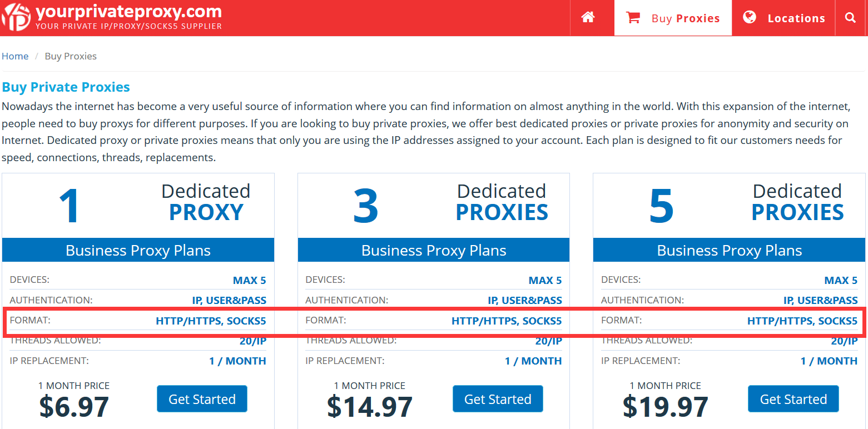
Task: Click Get Started for the 1 Dedicated Proxy plan
Action: click(x=202, y=398)
